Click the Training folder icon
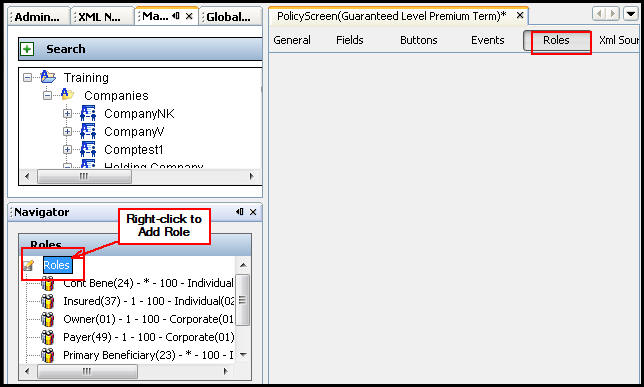The image size is (644, 387). 48,77
